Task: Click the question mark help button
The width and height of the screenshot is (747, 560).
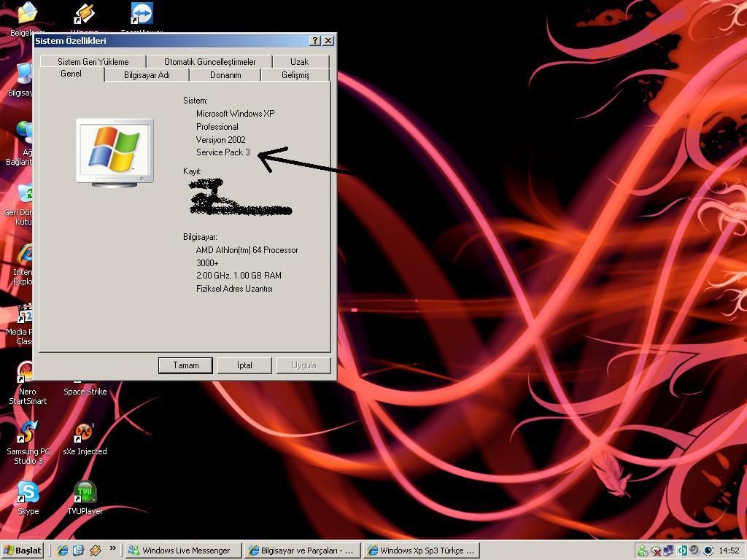Action: [x=315, y=41]
